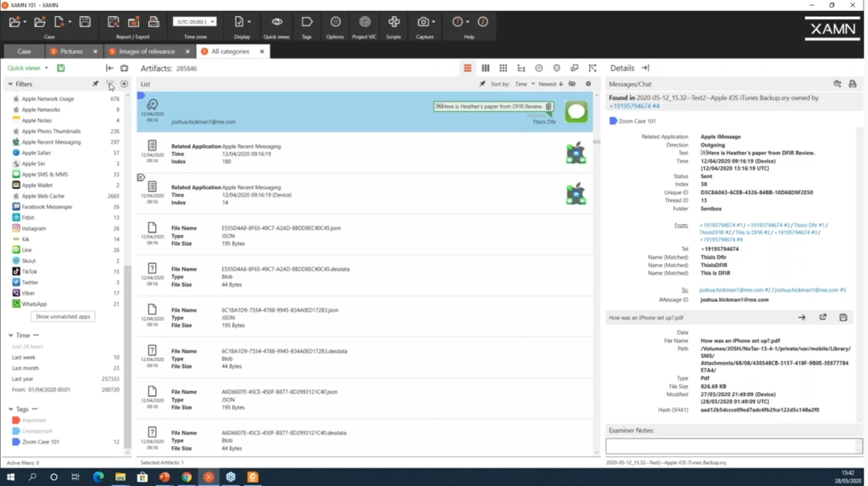Open the Display dropdown arrow
Screen dimensions: 868x486
click(249, 22)
